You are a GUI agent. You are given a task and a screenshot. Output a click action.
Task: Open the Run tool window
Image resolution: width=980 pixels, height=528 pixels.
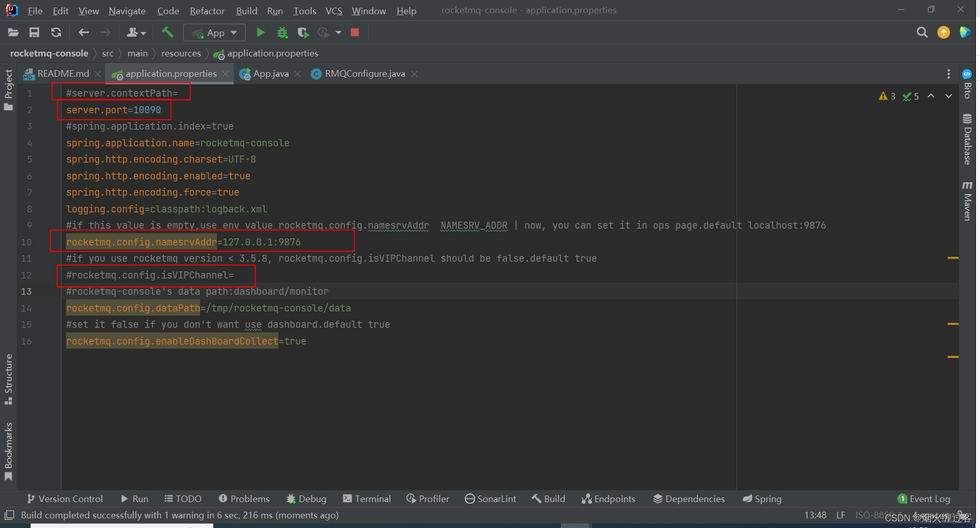(135, 499)
